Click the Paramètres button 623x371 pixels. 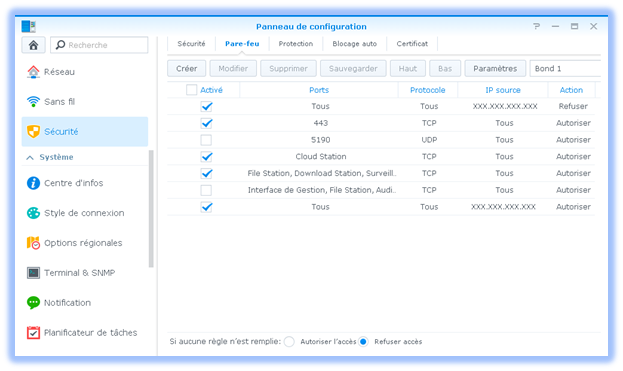pos(495,68)
